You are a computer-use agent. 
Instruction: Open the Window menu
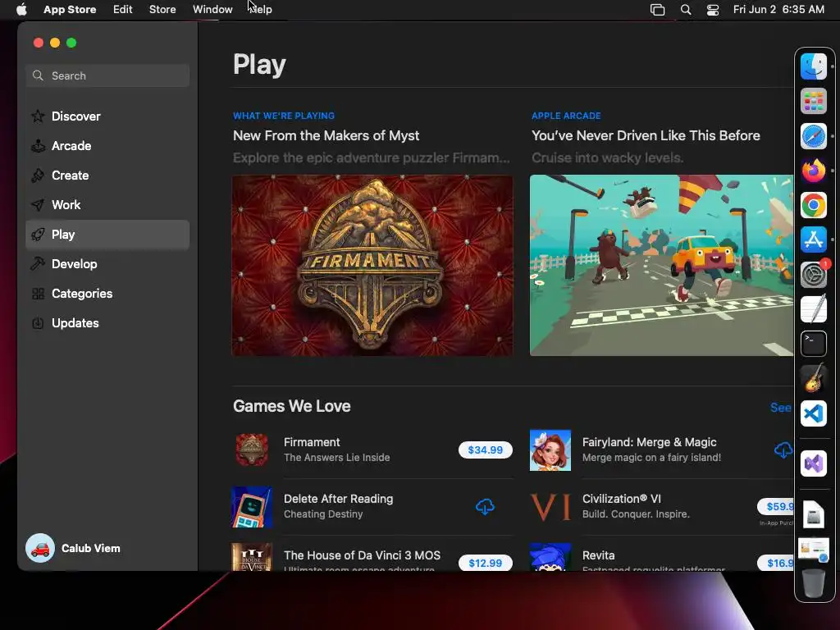[212, 10]
